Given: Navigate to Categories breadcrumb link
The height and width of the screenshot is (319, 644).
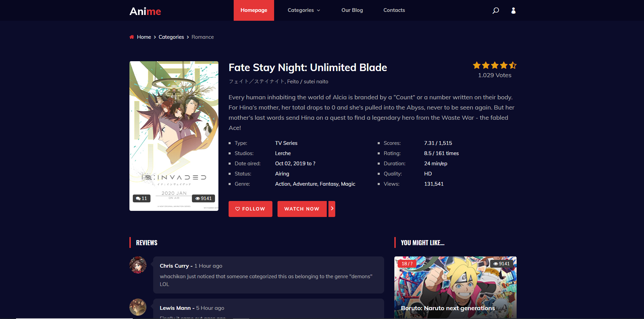Looking at the screenshot, I should pyautogui.click(x=171, y=37).
